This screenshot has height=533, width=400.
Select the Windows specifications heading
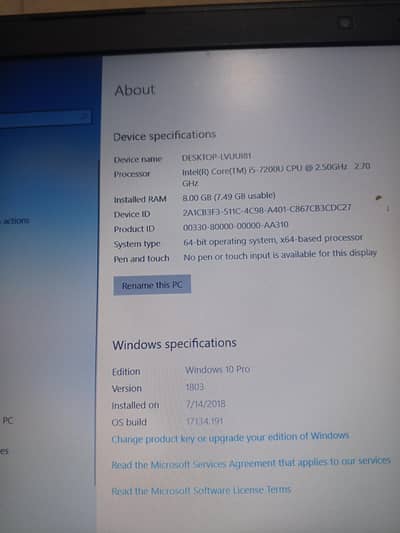tap(174, 344)
